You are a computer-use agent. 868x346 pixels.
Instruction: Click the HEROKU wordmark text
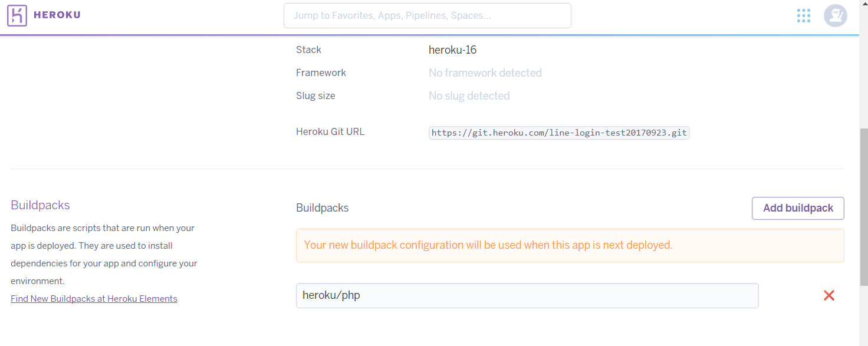pos(57,15)
